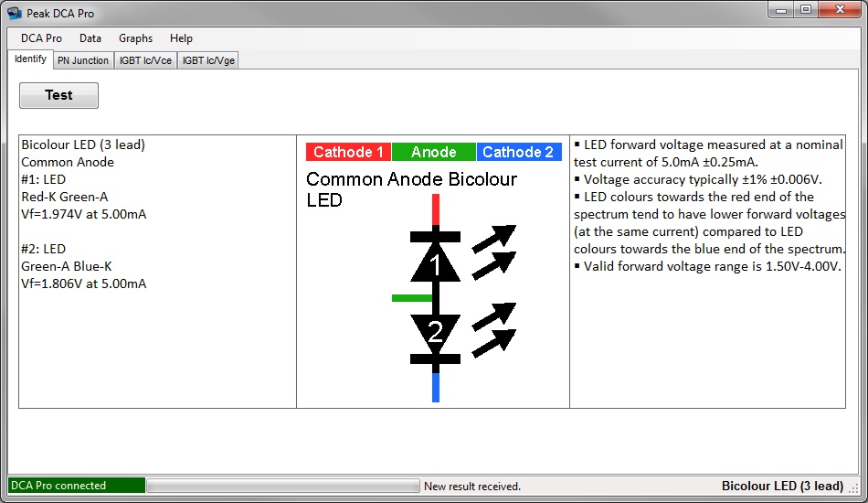Click the window resize grip

pos(853,488)
